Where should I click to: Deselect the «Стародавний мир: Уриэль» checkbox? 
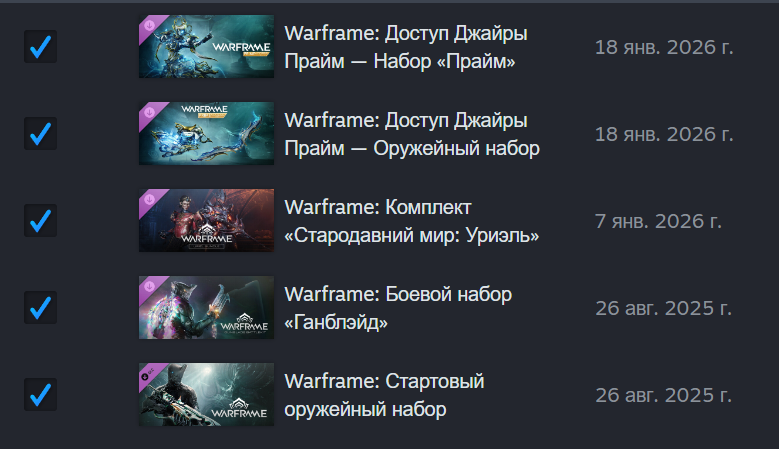click(40, 220)
